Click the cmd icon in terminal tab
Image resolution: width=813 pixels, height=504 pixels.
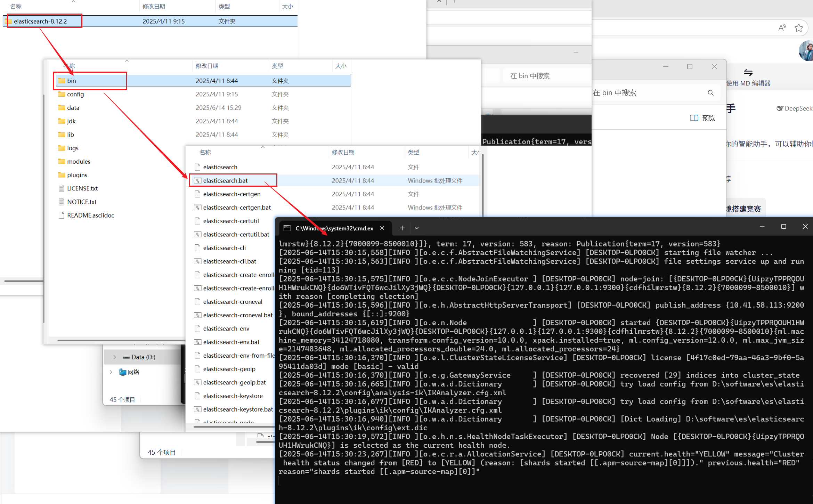pyautogui.click(x=287, y=228)
